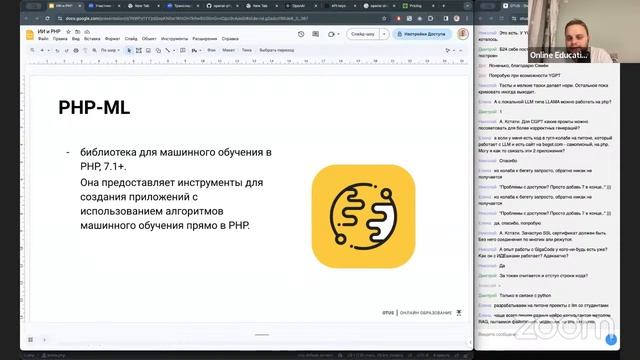Click the Online Education speaker video
Viewport: 640px width, 360px height.
pos(584,31)
